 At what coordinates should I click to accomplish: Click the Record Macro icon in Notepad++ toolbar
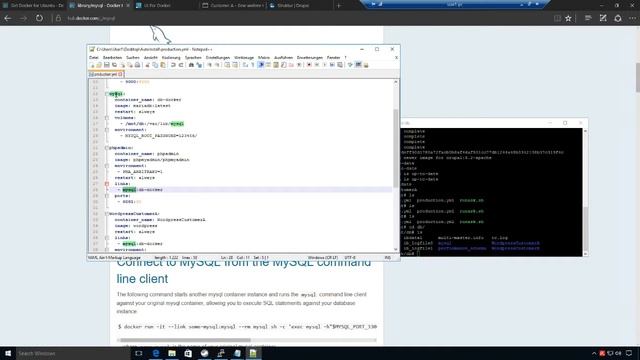[309, 65]
